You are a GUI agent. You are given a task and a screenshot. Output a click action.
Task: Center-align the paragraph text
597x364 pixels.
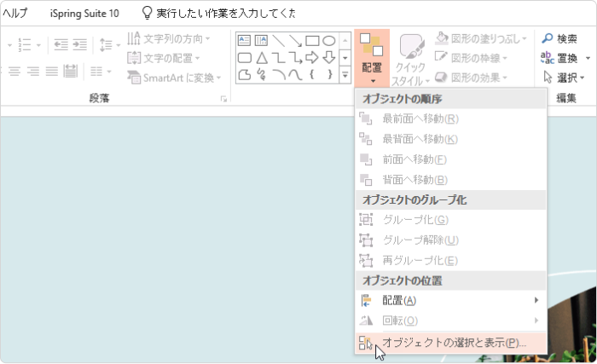(14, 72)
